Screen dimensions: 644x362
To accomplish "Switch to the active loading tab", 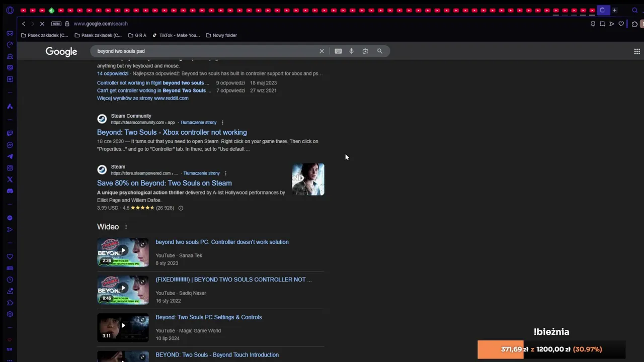I will [603, 10].
